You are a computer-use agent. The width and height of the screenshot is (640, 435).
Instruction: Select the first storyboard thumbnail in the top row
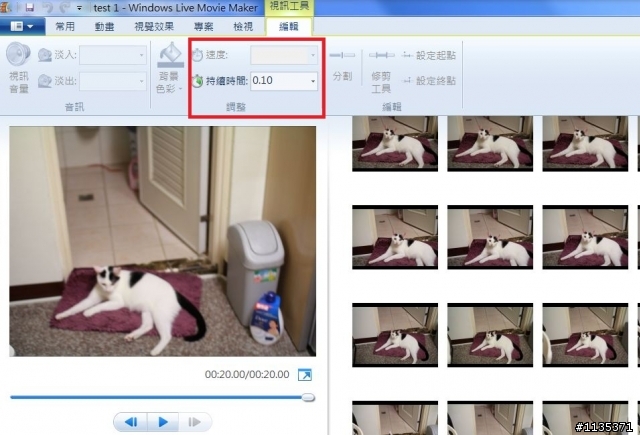395,143
